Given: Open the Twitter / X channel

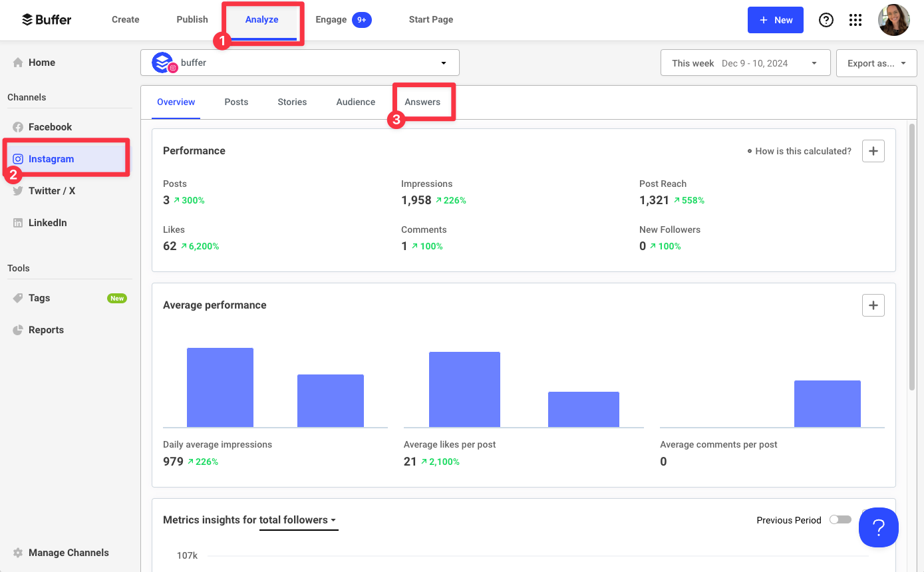Looking at the screenshot, I should [51, 190].
